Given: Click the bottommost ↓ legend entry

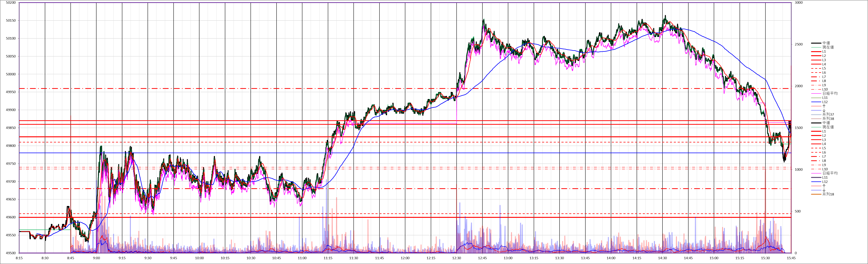Looking at the screenshot, I should 824,190.
